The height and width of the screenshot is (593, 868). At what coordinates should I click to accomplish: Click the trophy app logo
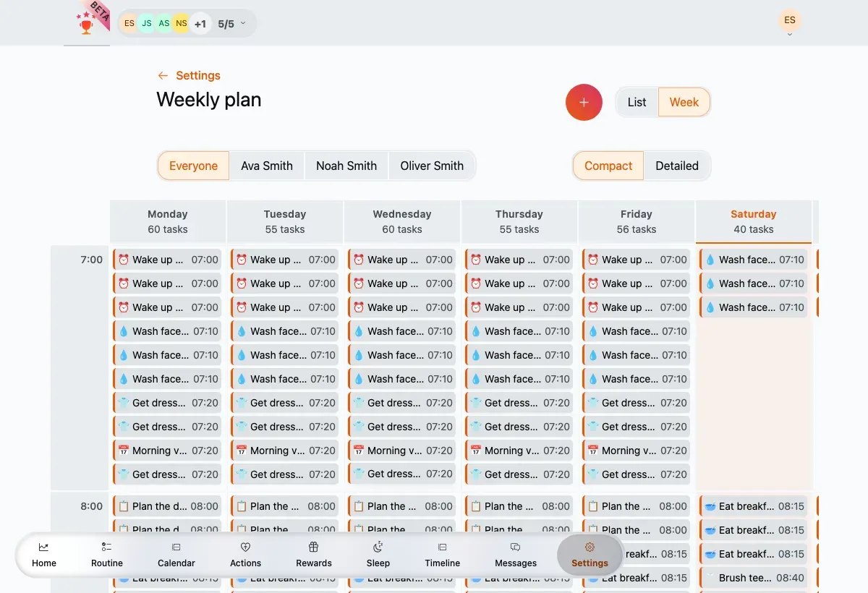click(x=87, y=23)
